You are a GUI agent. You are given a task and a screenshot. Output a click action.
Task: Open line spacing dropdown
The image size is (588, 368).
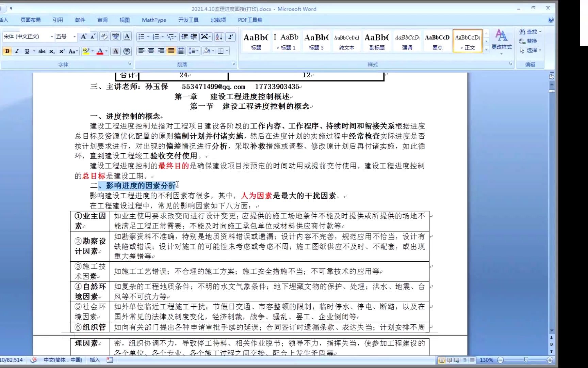click(193, 51)
